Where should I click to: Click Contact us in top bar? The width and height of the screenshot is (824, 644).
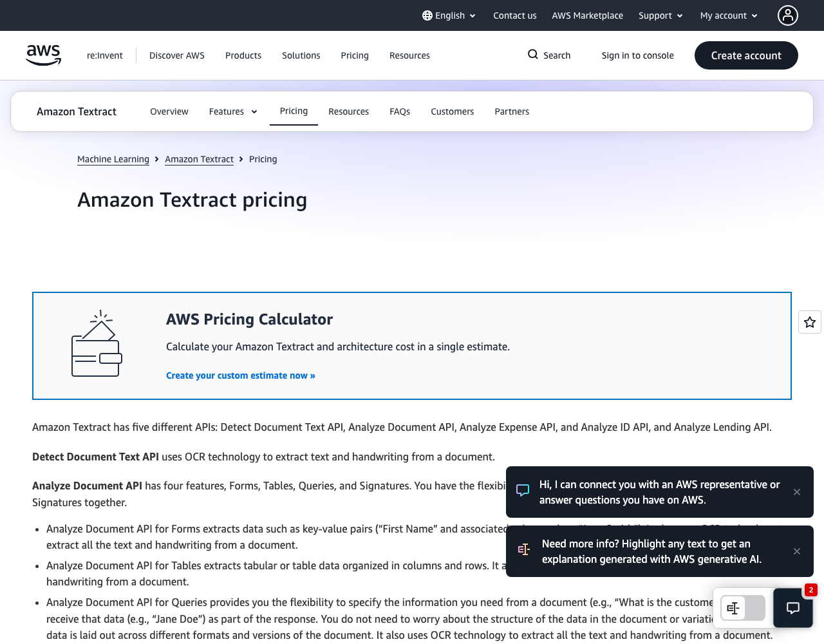point(515,15)
